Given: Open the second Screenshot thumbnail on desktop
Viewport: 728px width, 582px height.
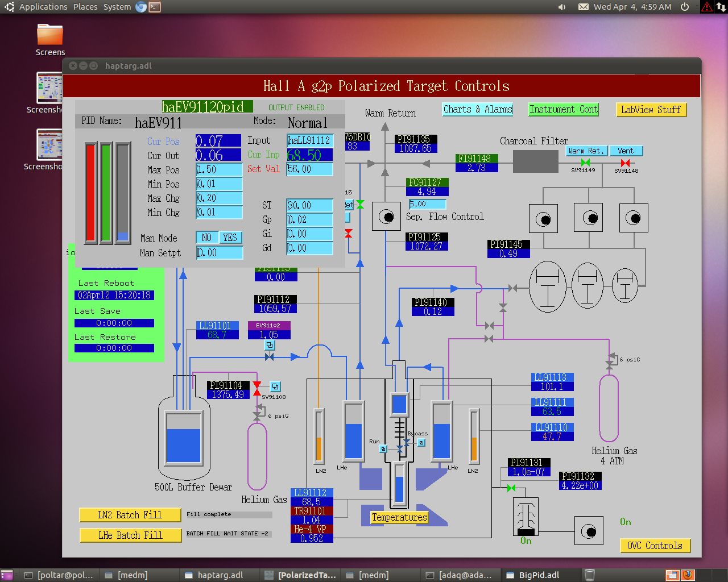Looking at the screenshot, I should point(50,144).
